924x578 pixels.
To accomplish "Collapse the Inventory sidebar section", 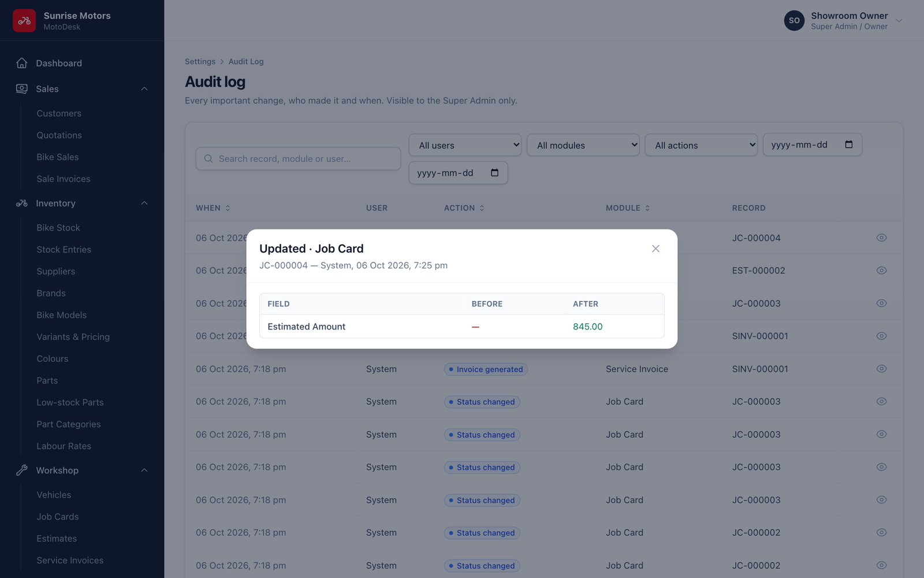I will click(144, 203).
